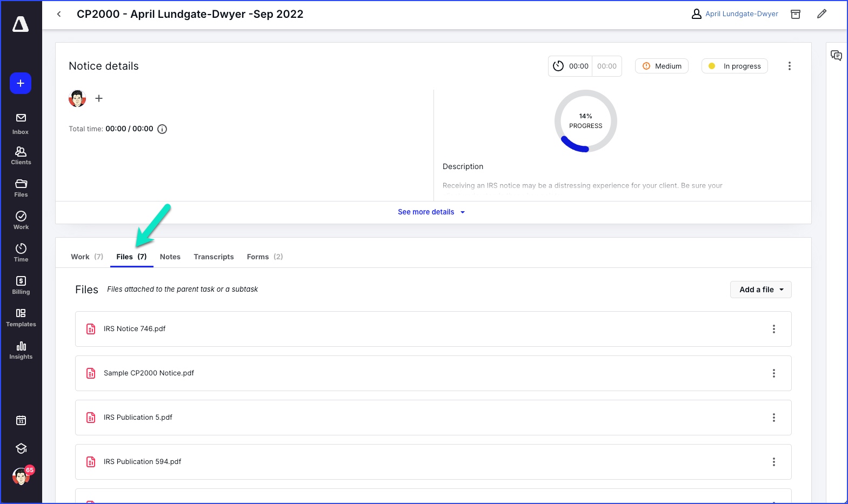
Task: Open the Inbox sidebar item
Action: 21,124
